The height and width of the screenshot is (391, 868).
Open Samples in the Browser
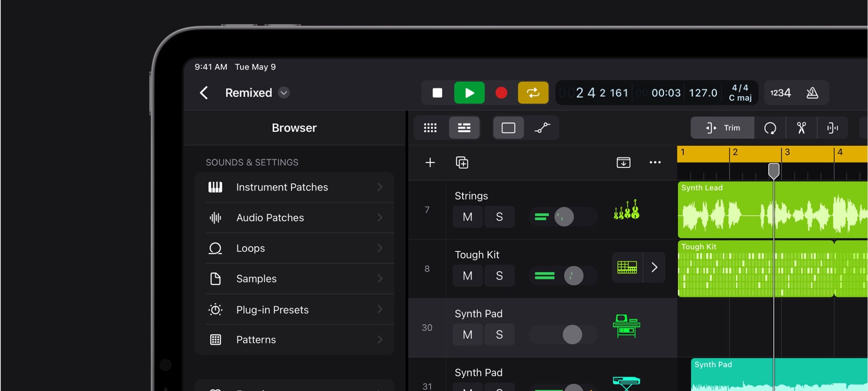coord(294,278)
